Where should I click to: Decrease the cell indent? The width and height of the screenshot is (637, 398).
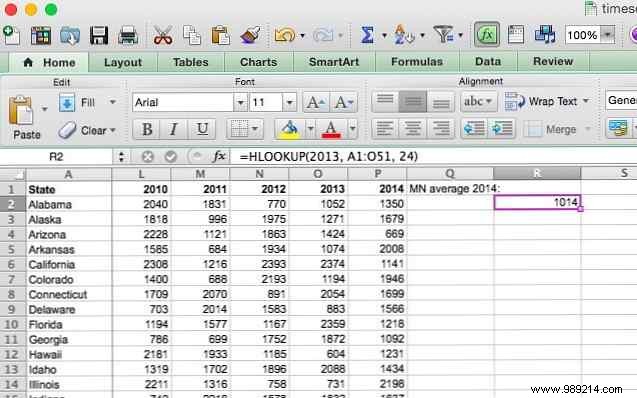474,129
